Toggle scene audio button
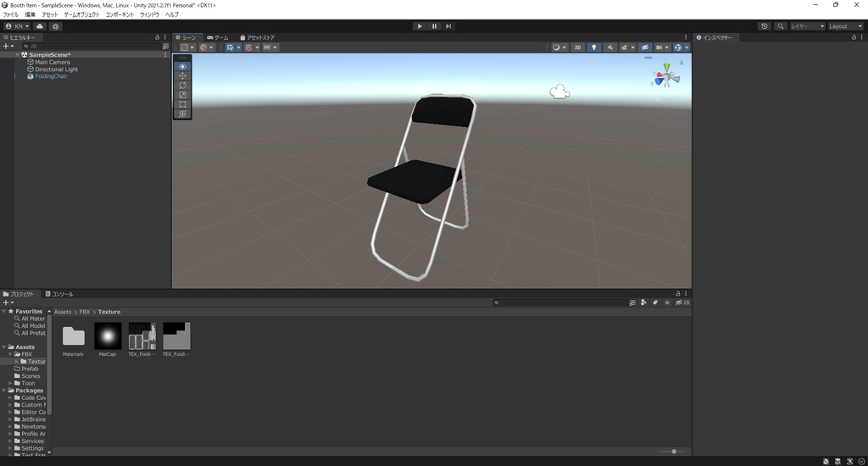 pos(610,47)
